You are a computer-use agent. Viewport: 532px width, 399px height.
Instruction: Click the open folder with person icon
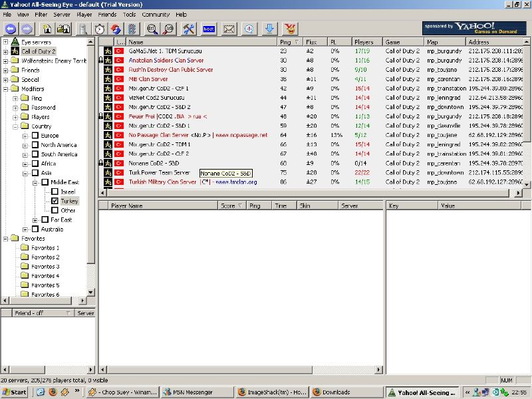click(63, 29)
